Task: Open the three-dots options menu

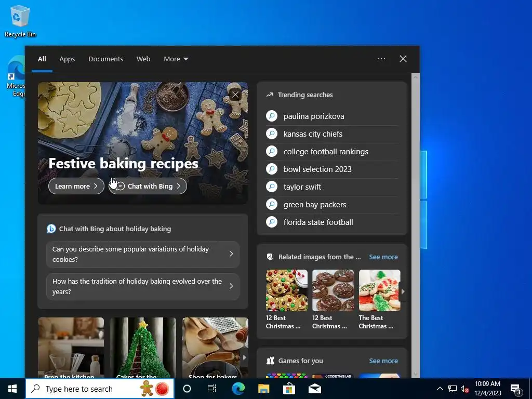Action: 381,59
